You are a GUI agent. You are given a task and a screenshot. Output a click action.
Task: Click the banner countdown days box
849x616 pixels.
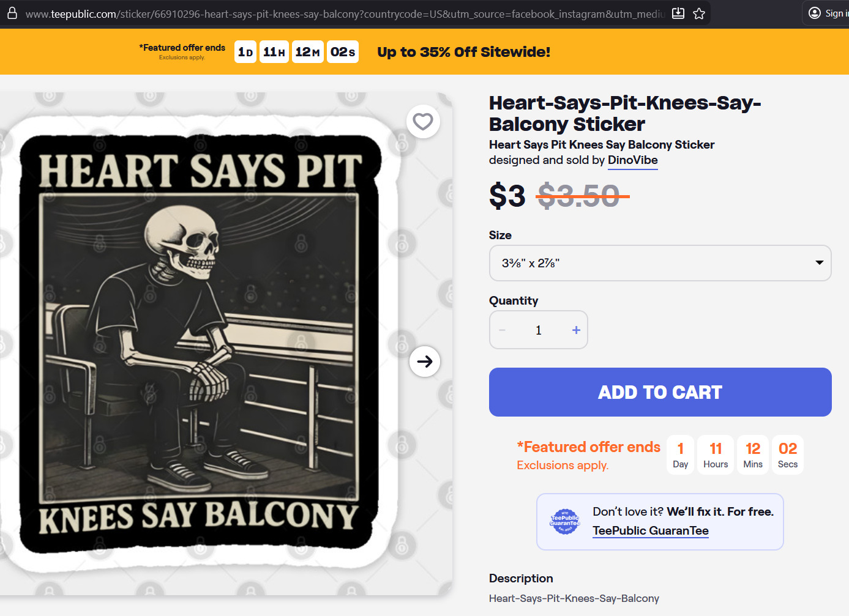coord(245,52)
